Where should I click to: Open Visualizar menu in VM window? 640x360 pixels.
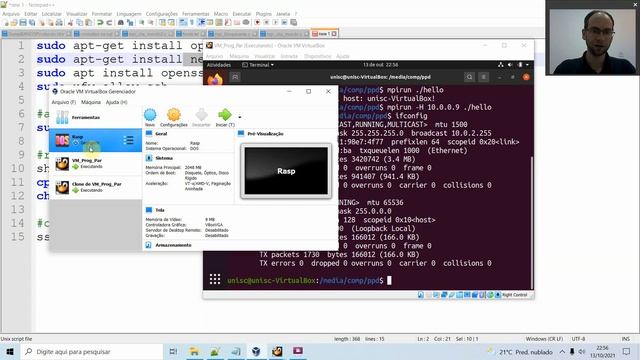click(264, 56)
